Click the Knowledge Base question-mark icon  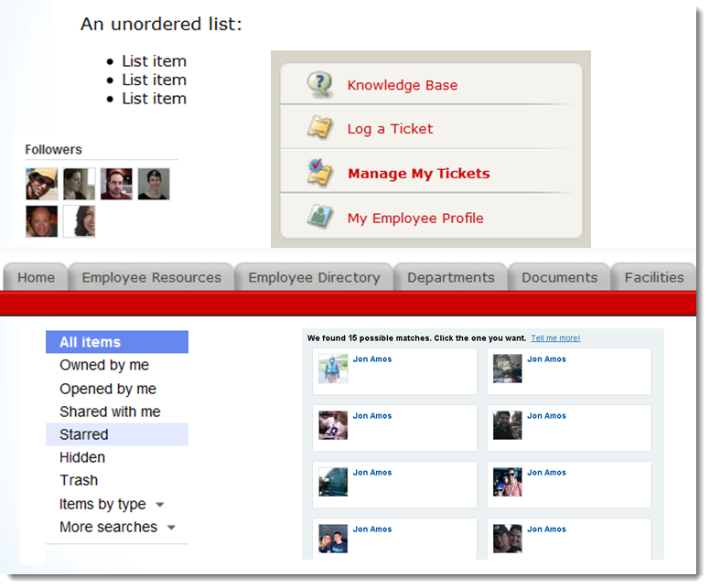pyautogui.click(x=320, y=84)
